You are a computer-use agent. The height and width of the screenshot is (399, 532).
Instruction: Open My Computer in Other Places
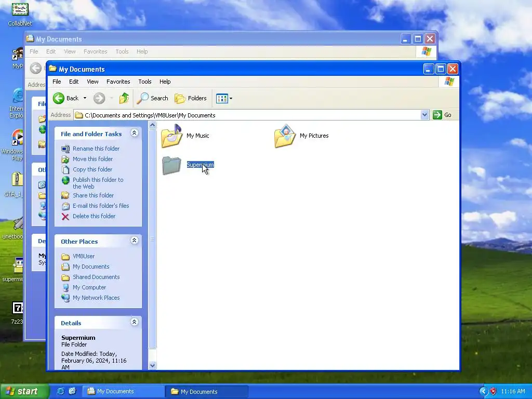pyautogui.click(x=89, y=287)
